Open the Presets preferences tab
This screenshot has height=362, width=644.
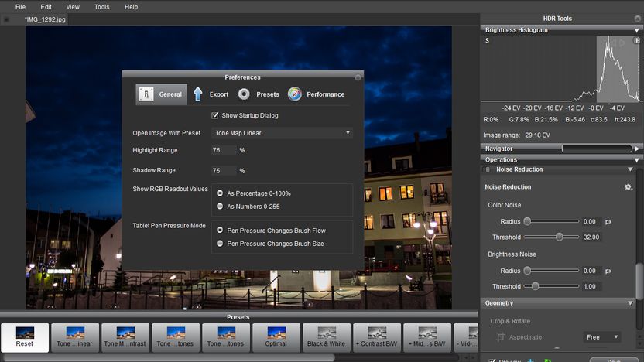[259, 94]
